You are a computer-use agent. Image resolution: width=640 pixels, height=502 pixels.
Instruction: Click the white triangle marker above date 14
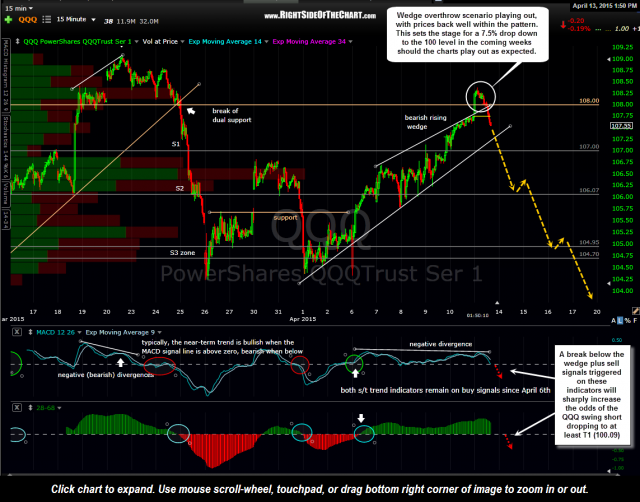tap(497, 303)
